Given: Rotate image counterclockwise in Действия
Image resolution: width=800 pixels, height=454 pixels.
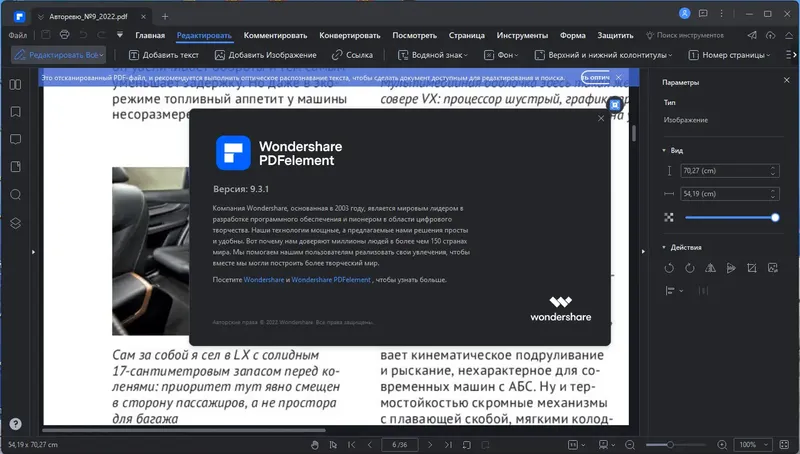Looking at the screenshot, I should [669, 268].
